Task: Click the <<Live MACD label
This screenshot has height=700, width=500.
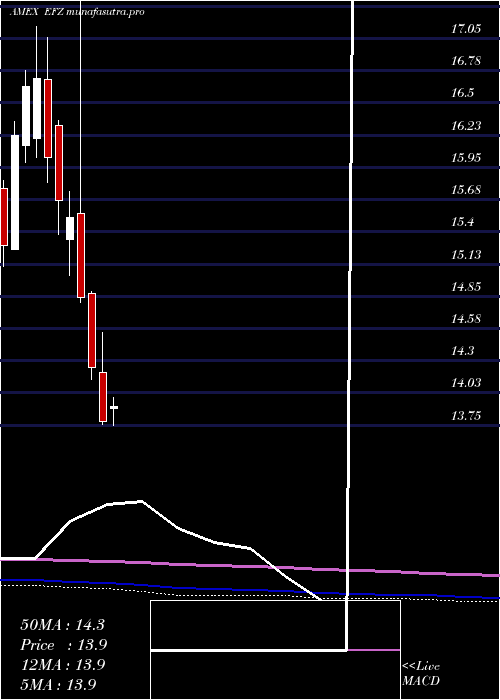Action: point(421,674)
